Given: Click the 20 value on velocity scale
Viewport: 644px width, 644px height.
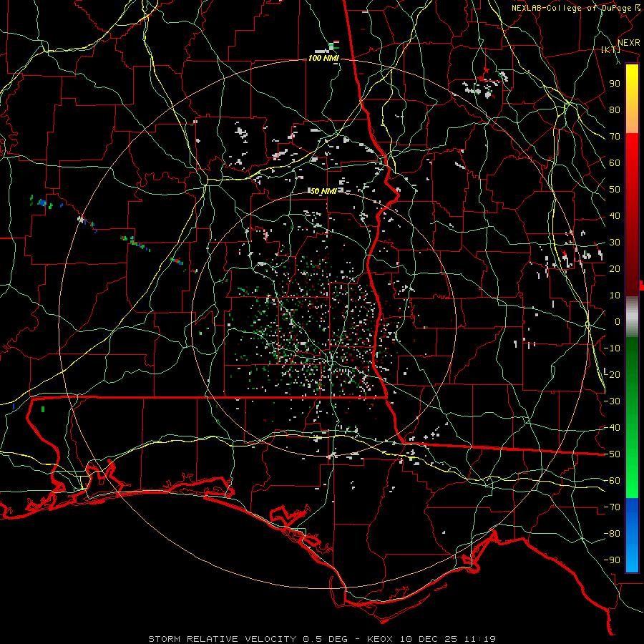Looking at the screenshot, I should (x=615, y=268).
